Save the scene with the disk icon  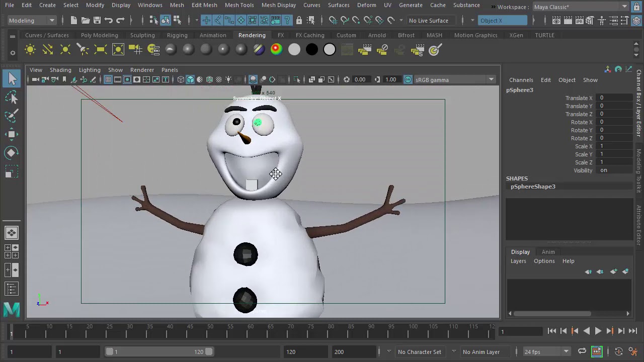point(97,21)
